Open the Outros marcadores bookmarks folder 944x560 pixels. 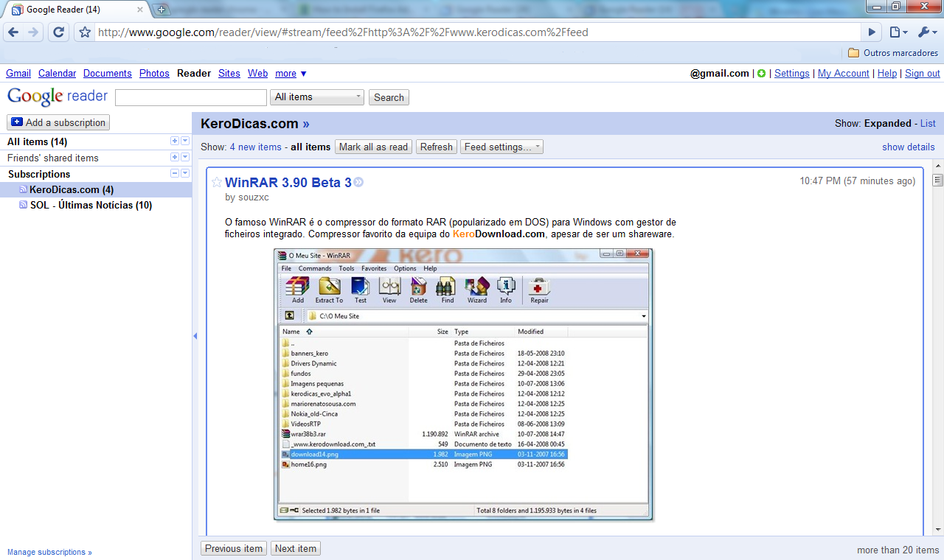pos(892,53)
